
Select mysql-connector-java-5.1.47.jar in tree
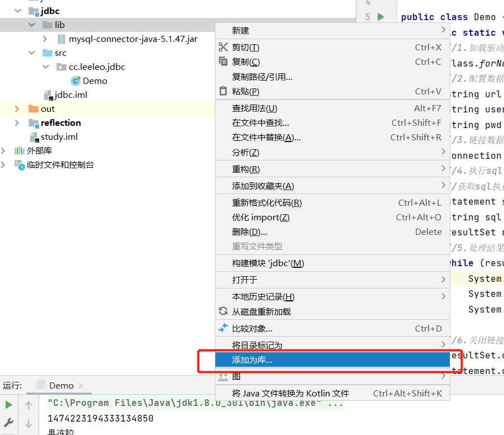133,39
